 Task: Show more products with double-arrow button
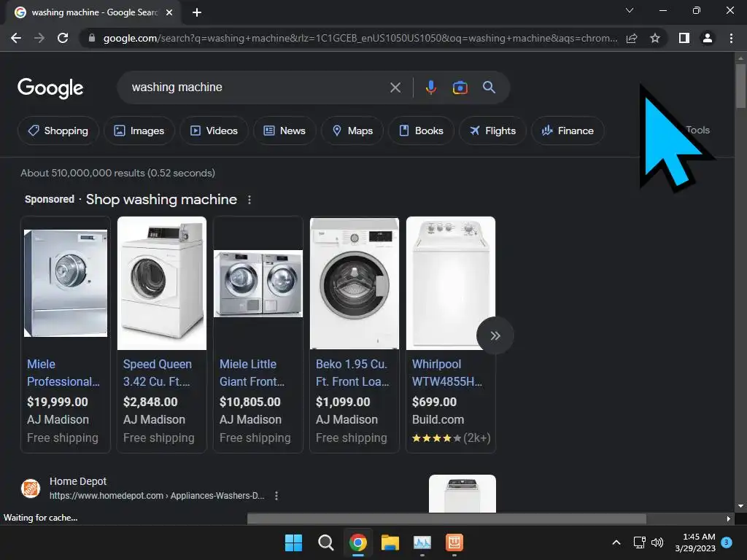(x=495, y=335)
